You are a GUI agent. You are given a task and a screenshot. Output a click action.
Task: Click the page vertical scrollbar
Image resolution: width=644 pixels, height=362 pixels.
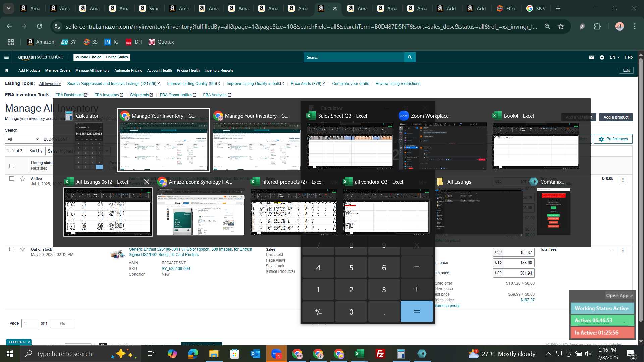641,189
